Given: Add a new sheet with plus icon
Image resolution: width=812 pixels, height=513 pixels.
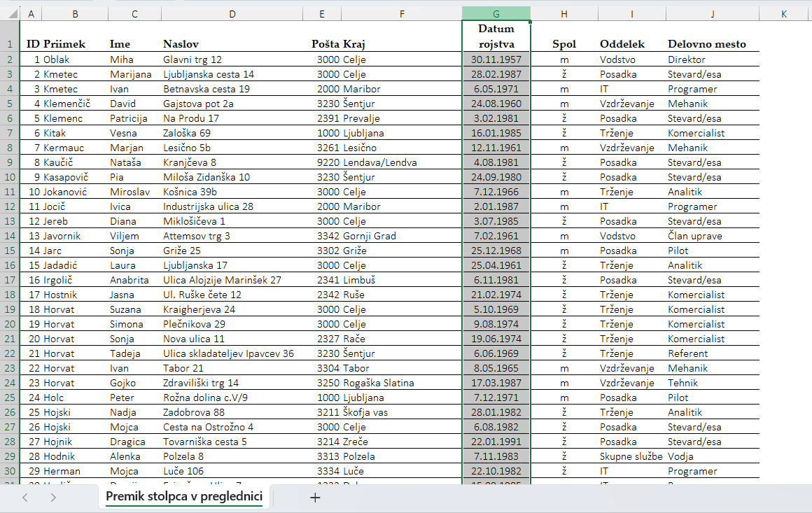Looking at the screenshot, I should [x=315, y=498].
